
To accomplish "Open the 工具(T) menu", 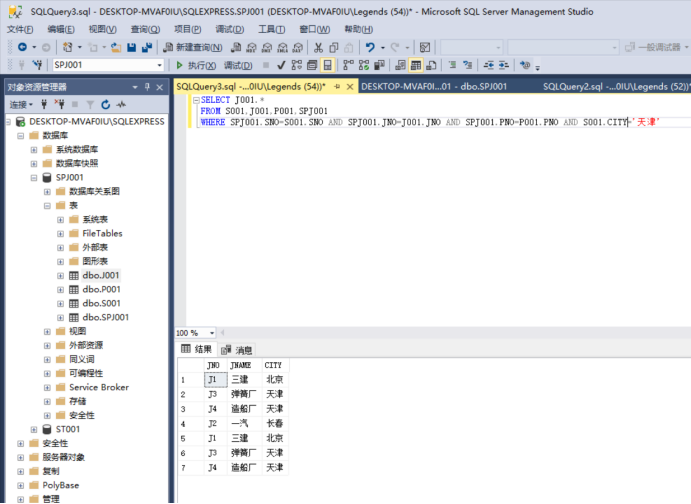I will (271, 30).
